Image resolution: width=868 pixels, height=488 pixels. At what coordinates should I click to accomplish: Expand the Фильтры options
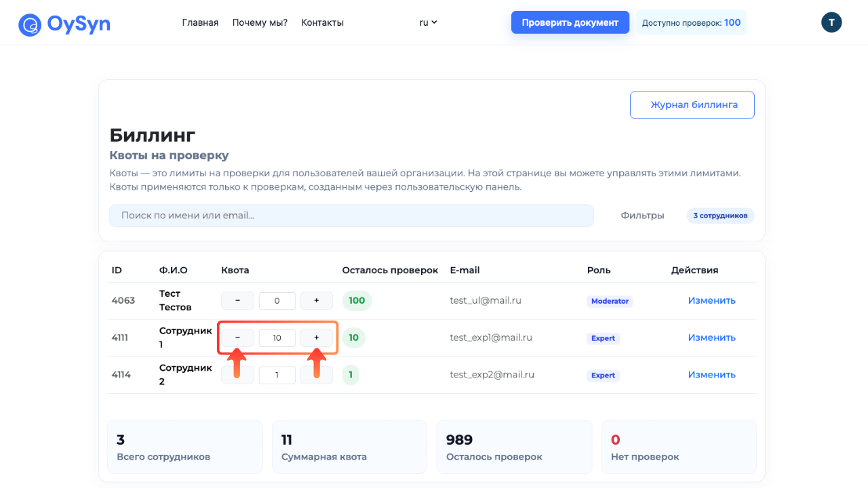click(642, 216)
